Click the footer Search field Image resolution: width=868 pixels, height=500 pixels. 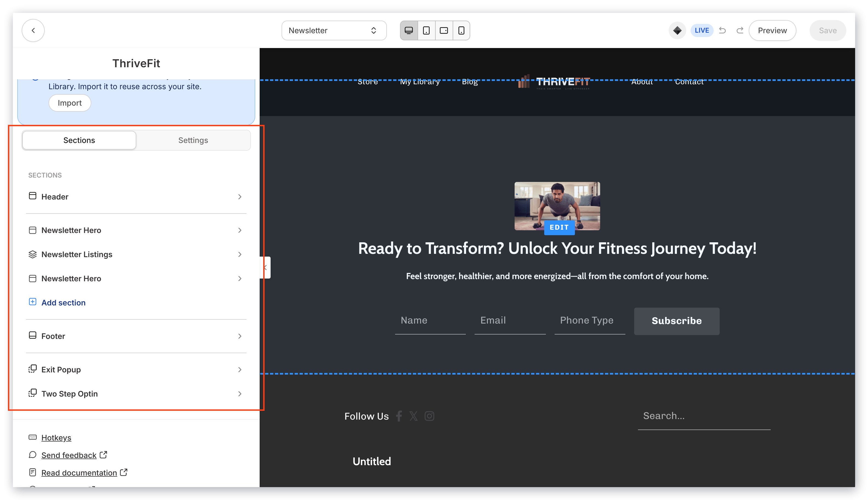pos(704,416)
